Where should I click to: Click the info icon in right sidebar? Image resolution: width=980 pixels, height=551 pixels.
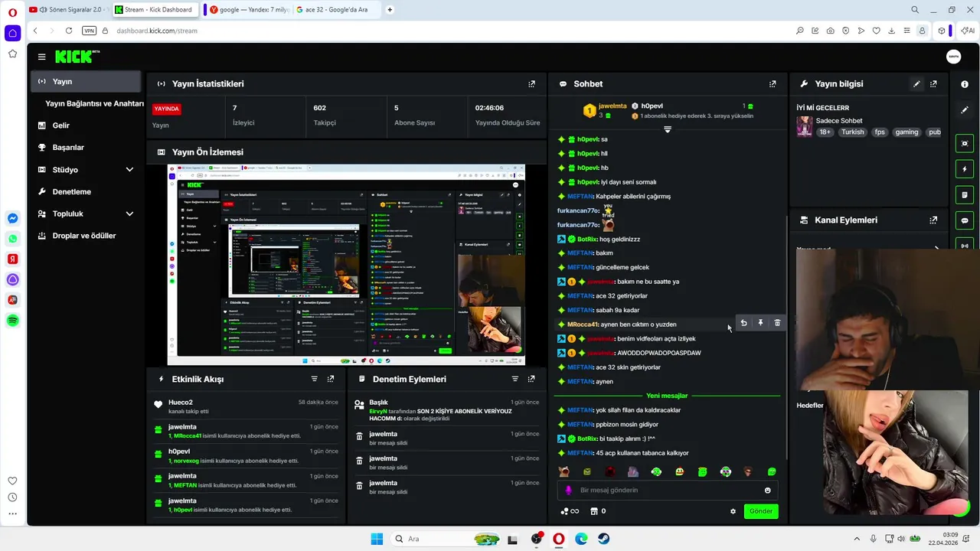pyautogui.click(x=965, y=84)
